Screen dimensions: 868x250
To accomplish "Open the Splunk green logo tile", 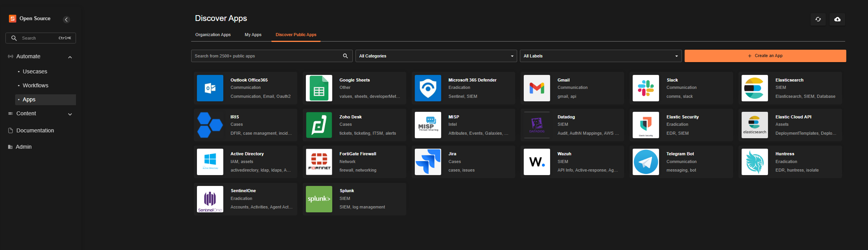I will click(x=319, y=199).
